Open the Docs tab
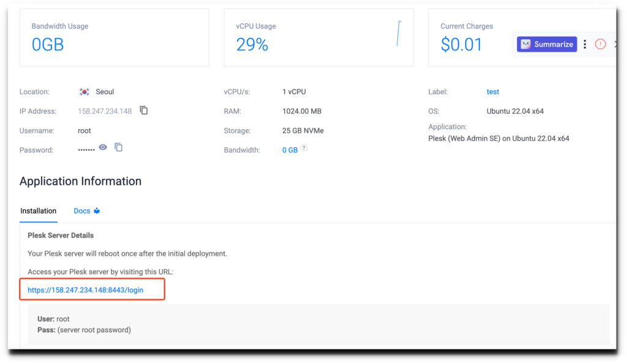The image size is (627, 364). 86,211
